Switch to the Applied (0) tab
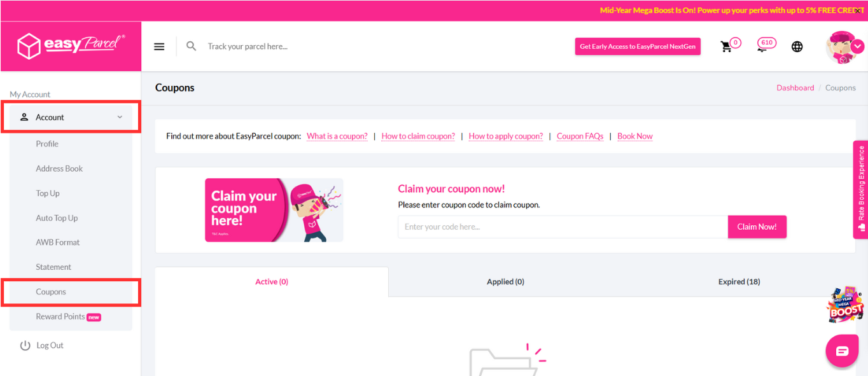Viewport: 868px width, 376px height. [x=505, y=282]
